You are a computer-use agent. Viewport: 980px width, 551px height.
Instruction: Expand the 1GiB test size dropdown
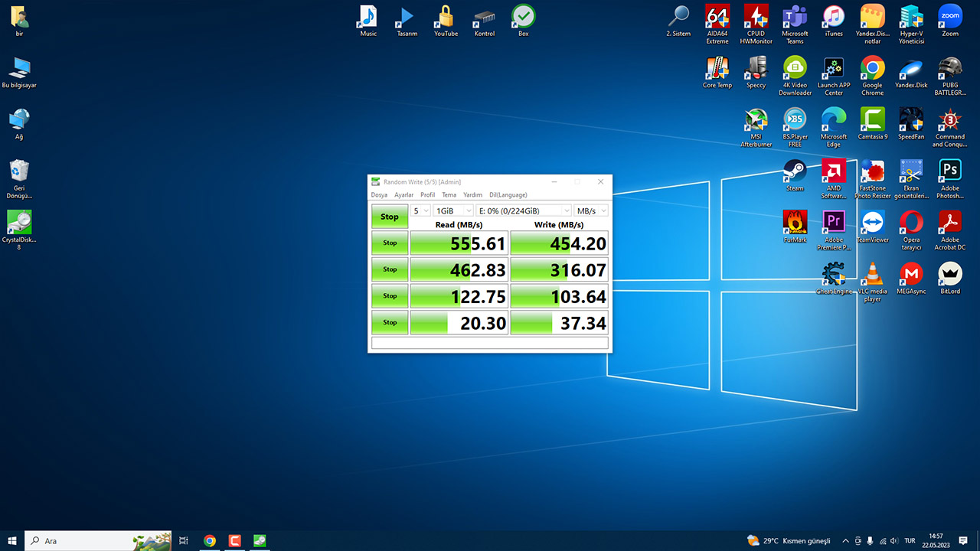point(453,211)
